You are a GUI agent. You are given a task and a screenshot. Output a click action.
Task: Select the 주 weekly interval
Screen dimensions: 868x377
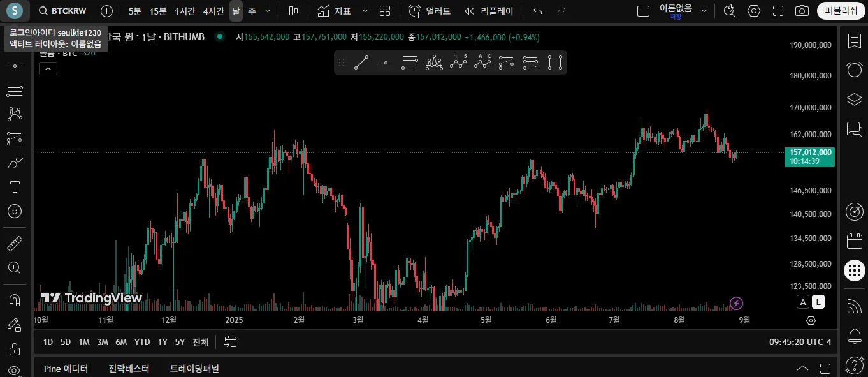[x=252, y=11]
